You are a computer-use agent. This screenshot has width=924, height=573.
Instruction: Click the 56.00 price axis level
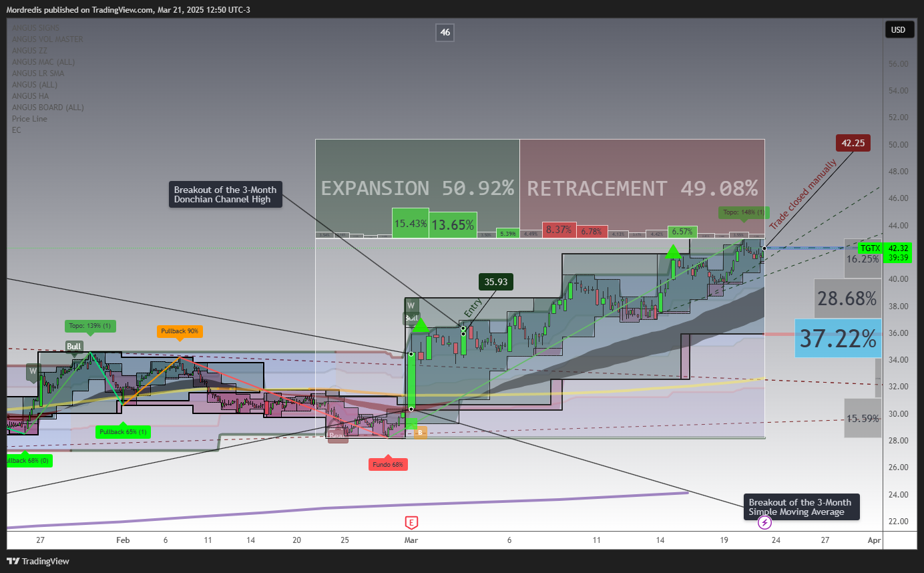tap(898, 63)
